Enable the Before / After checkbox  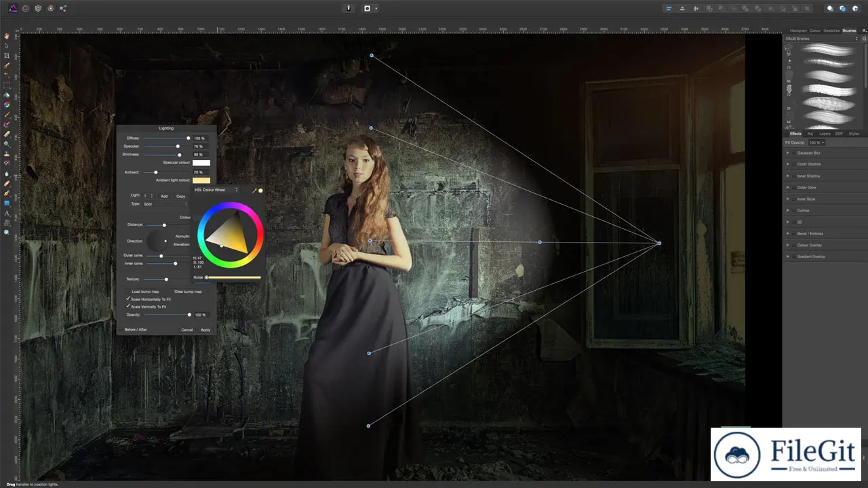(x=121, y=329)
